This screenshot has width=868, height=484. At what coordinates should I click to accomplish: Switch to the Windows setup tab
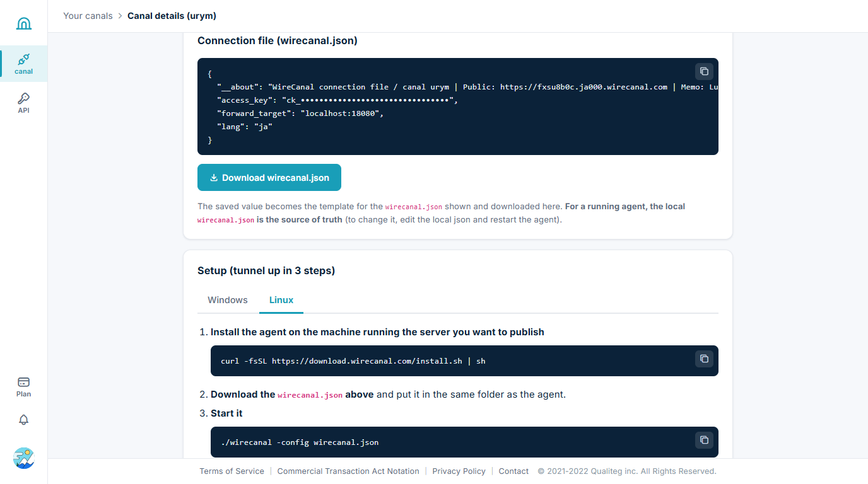228,300
